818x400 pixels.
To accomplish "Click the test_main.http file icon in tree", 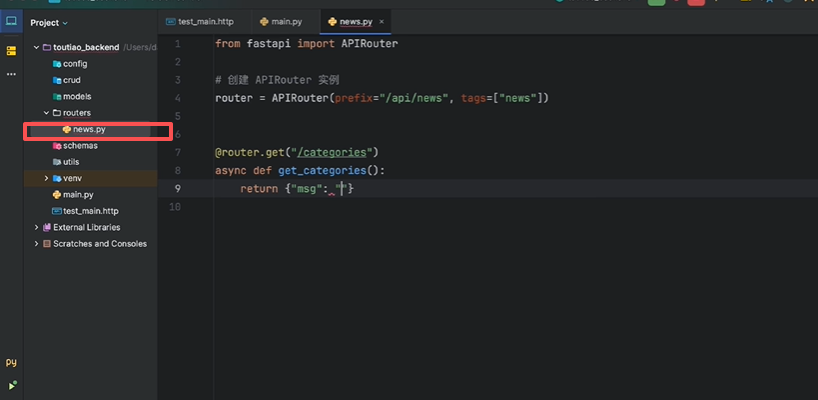I will (57, 211).
